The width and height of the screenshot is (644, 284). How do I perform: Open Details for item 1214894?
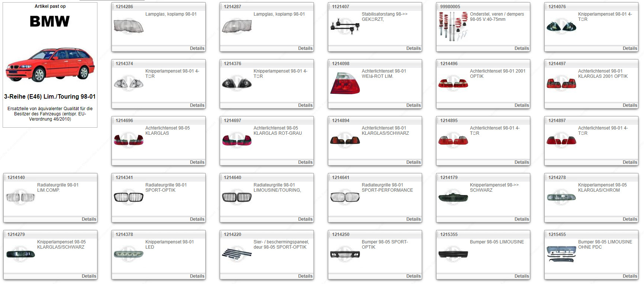413,162
